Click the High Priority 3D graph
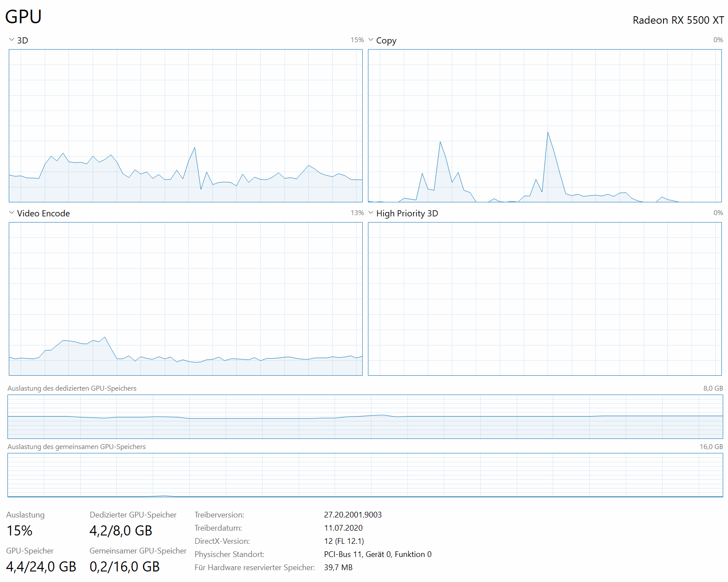 point(545,299)
